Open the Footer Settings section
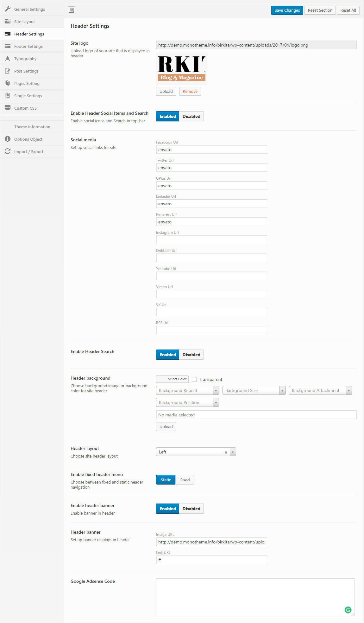Screen dimensions: 364x623 (28, 46)
